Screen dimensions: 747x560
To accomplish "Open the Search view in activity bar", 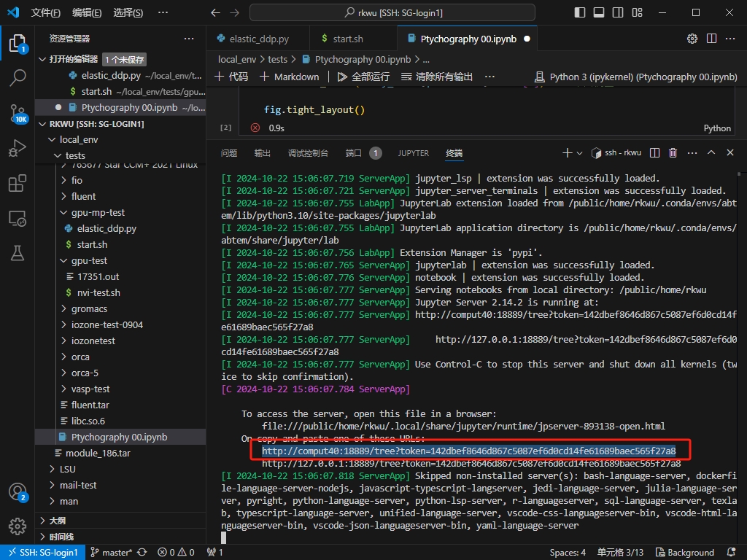I will pyautogui.click(x=18, y=77).
